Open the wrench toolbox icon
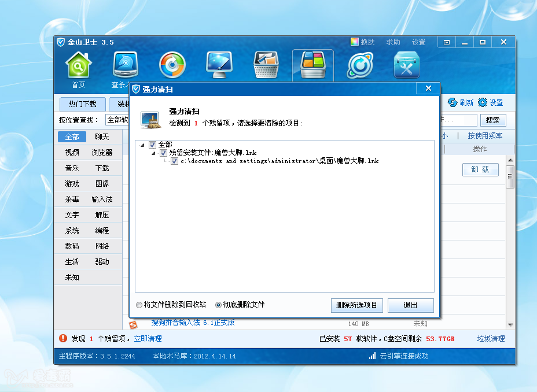The width and height of the screenshot is (537, 392). click(x=407, y=65)
